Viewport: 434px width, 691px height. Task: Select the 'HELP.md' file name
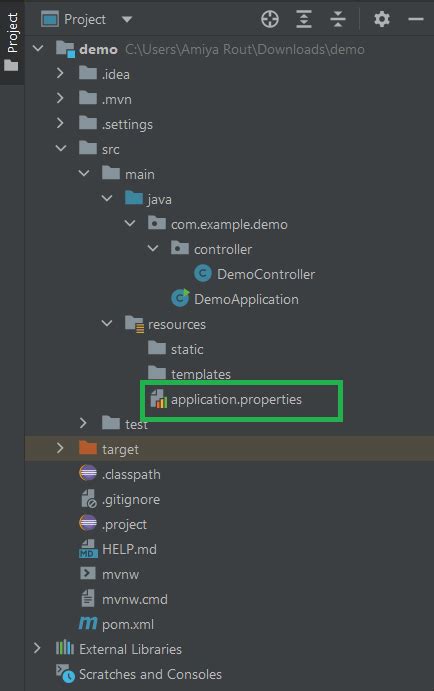click(129, 549)
